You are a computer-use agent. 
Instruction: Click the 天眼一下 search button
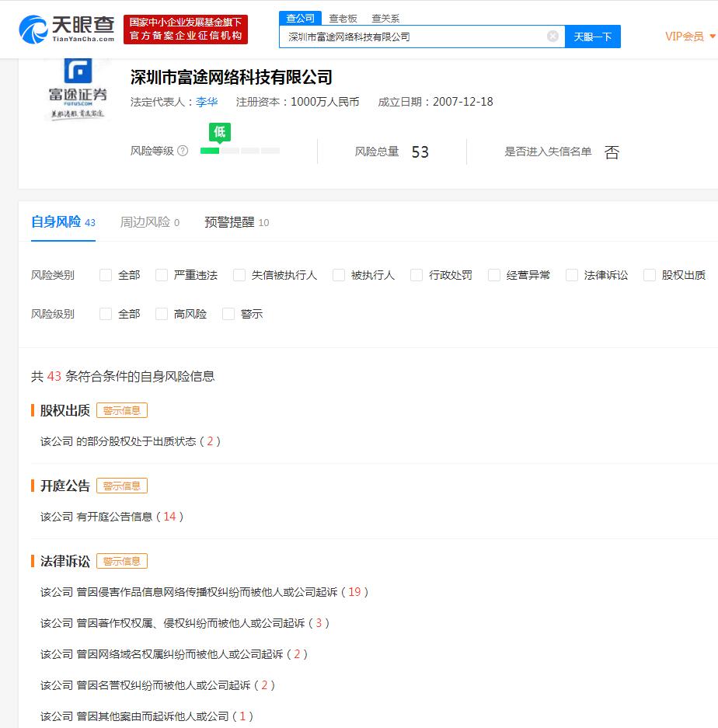click(x=593, y=37)
